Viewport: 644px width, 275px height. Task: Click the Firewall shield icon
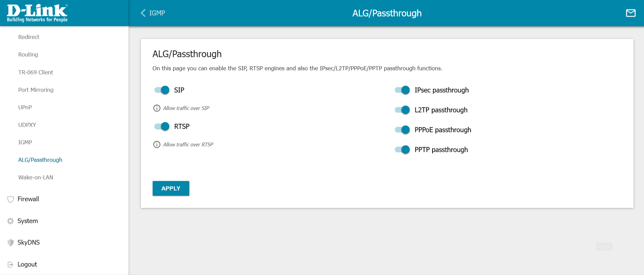(x=11, y=199)
